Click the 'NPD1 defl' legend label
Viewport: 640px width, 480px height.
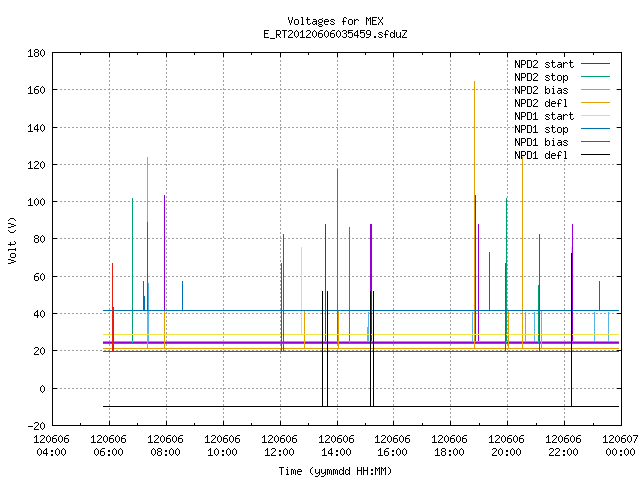[541, 156]
